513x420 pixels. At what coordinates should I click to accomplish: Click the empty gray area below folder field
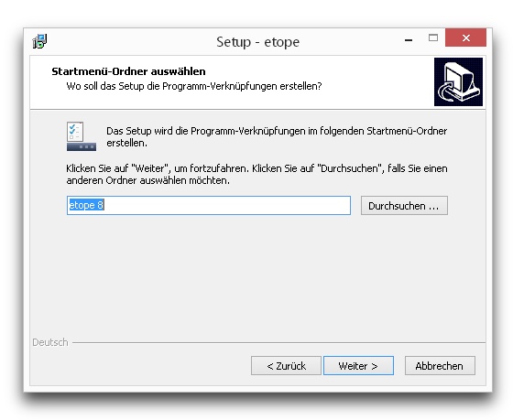[256, 275]
